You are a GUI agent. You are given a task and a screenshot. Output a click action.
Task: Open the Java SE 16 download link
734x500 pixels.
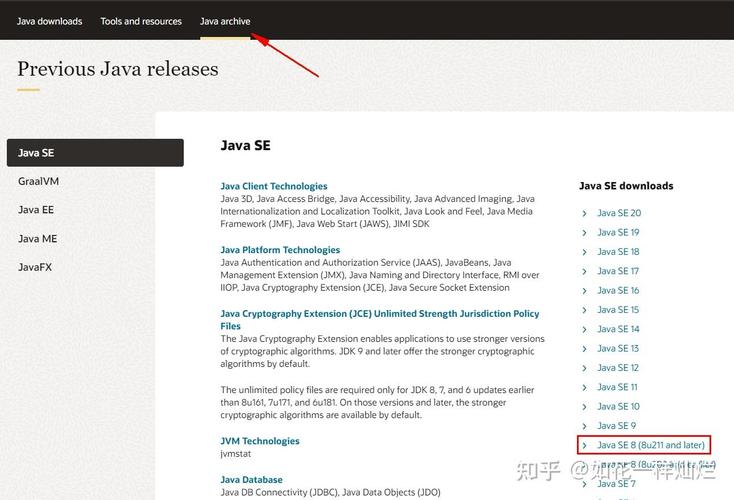click(x=618, y=291)
